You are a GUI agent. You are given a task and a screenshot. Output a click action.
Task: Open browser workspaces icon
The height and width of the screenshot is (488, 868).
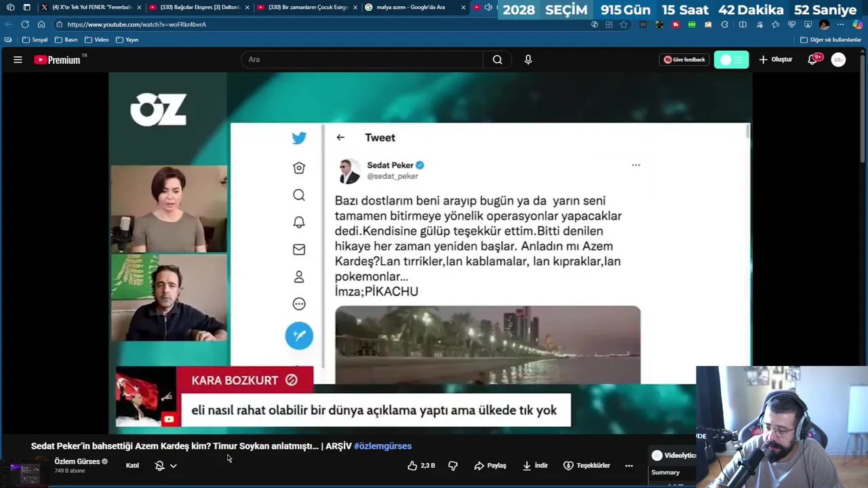[10, 7]
